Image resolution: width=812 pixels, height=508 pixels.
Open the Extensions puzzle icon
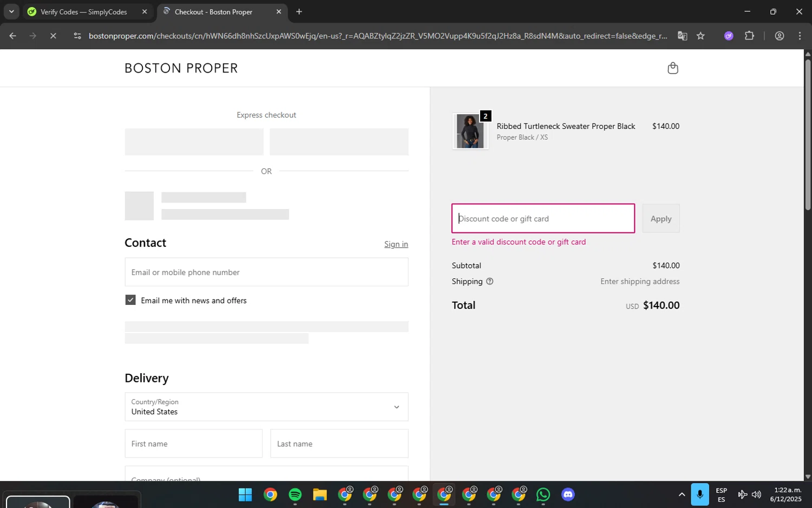pos(749,36)
